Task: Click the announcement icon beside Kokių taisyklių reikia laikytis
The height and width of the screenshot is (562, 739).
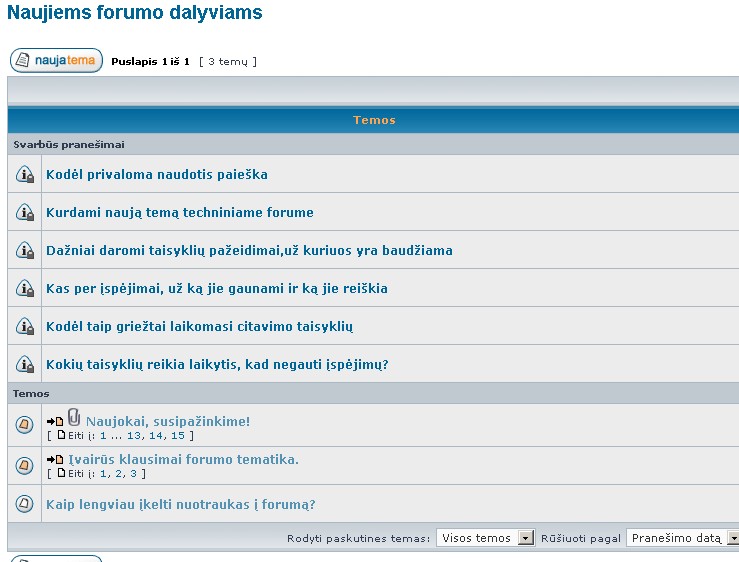Action: pos(26,365)
